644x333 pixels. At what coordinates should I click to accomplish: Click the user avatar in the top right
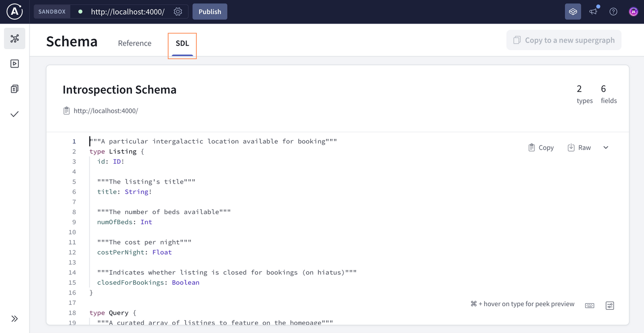(634, 12)
